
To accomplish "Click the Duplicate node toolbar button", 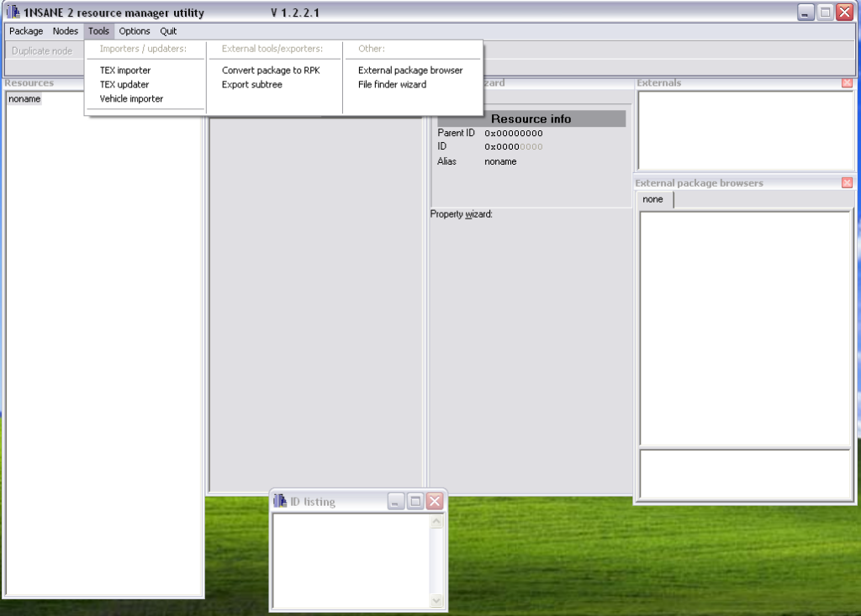I will click(42, 51).
